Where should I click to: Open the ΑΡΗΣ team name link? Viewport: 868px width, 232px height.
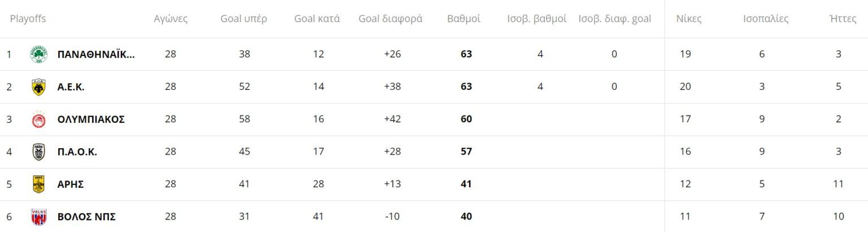[x=71, y=184]
